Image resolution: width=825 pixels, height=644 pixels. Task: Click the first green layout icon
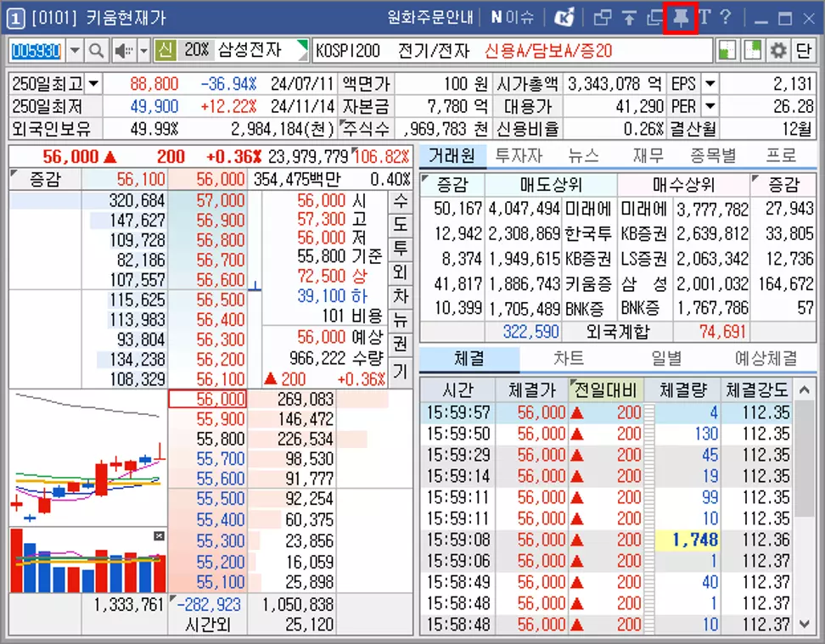(x=727, y=51)
